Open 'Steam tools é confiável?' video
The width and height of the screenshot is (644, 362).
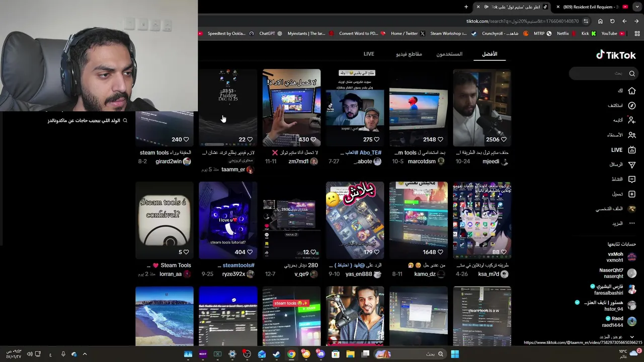(x=165, y=220)
